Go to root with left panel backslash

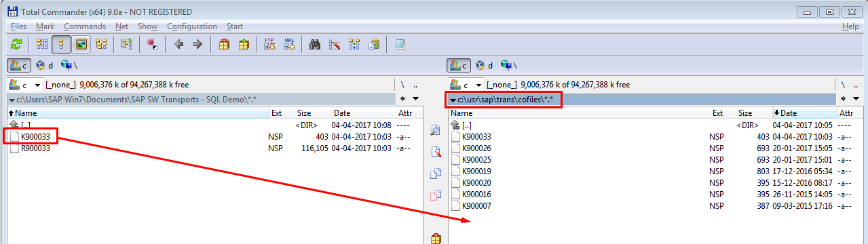click(x=402, y=85)
